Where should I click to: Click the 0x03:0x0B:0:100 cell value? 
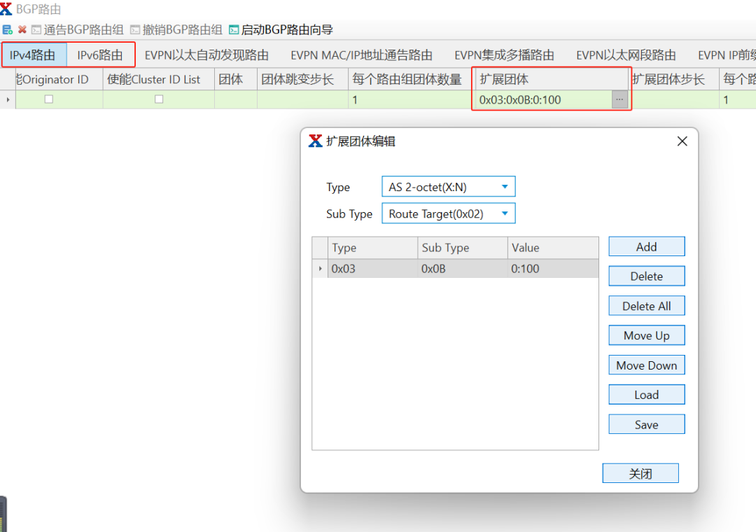tap(519, 100)
